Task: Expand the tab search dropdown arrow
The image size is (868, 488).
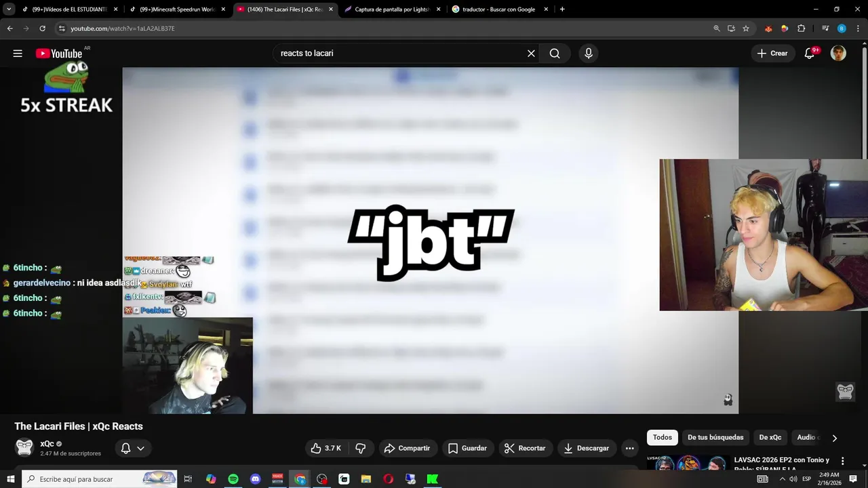Action: [x=9, y=9]
